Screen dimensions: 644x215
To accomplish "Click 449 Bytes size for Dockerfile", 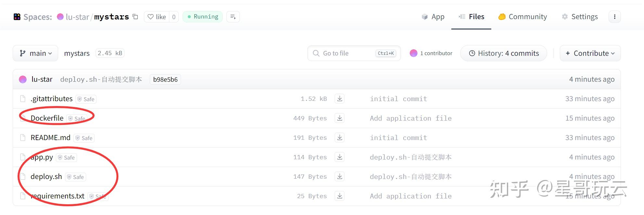I will (x=310, y=118).
